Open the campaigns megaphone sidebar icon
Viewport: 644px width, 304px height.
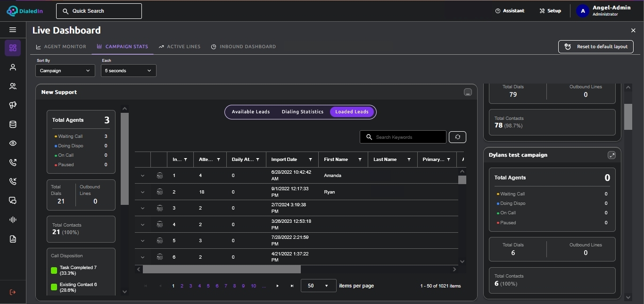[13, 105]
